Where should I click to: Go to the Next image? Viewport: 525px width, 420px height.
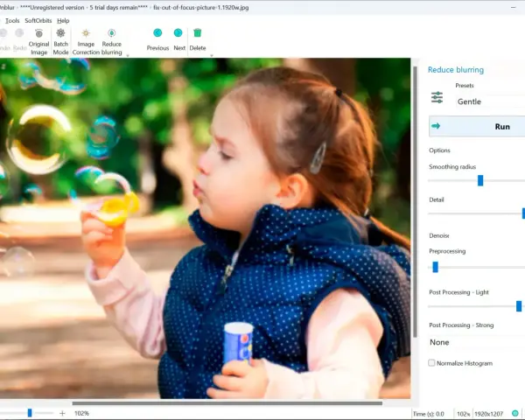pyautogui.click(x=178, y=40)
